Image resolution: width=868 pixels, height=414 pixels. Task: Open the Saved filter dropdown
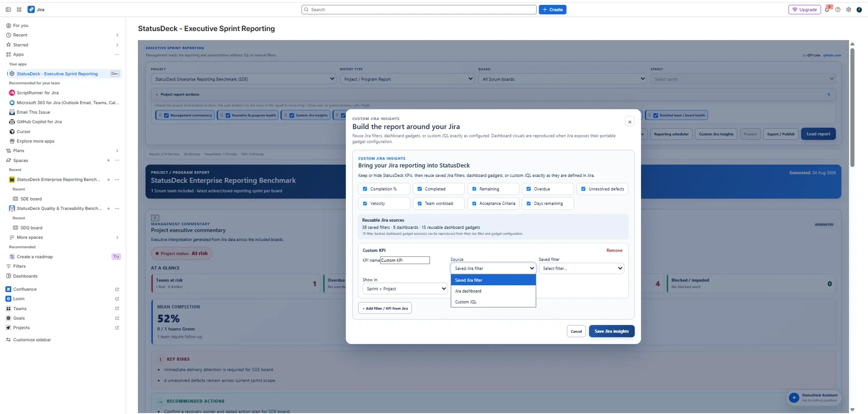[x=582, y=268]
